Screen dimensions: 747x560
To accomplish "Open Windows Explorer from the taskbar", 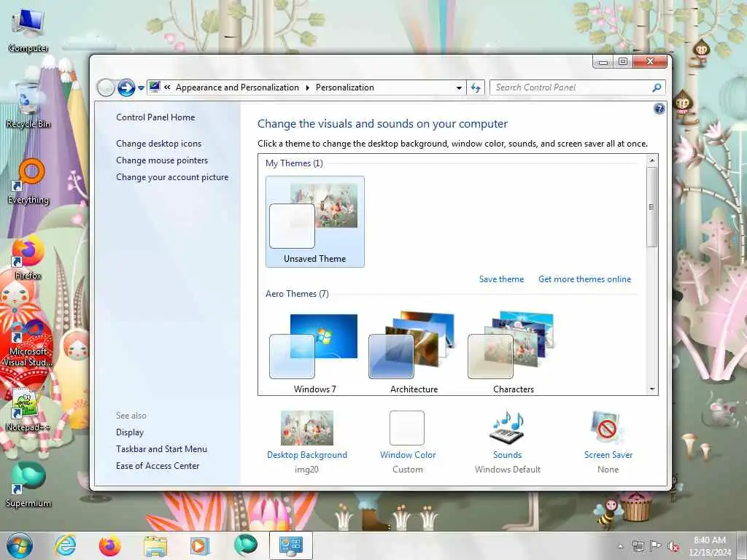I will [x=155, y=546].
